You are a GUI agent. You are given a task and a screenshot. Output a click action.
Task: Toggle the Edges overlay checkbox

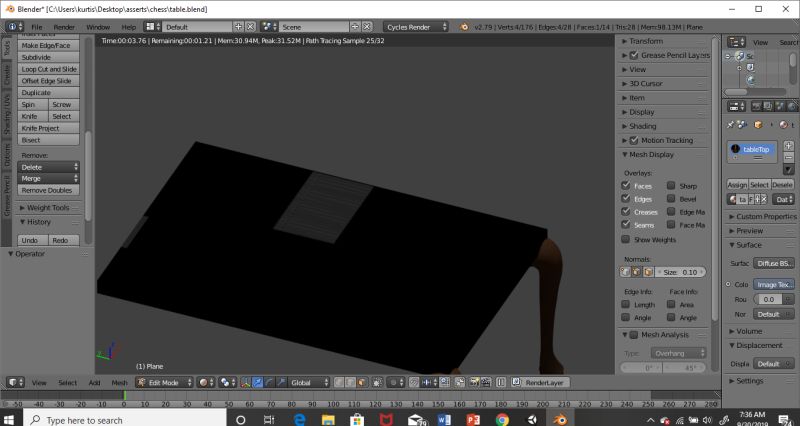pos(626,198)
